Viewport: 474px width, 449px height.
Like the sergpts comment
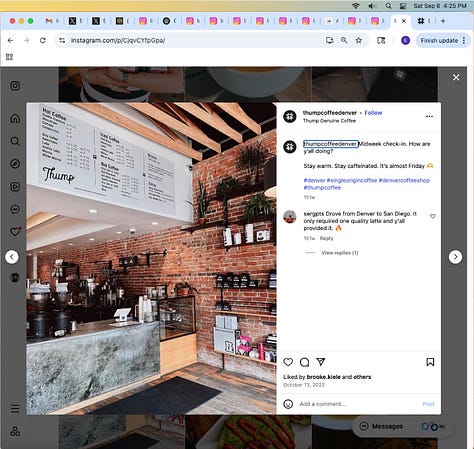click(x=433, y=216)
